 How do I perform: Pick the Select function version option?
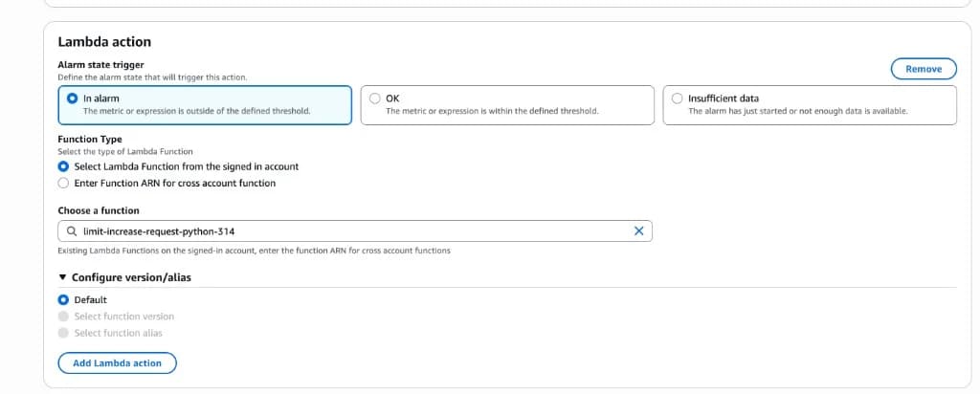click(116, 317)
